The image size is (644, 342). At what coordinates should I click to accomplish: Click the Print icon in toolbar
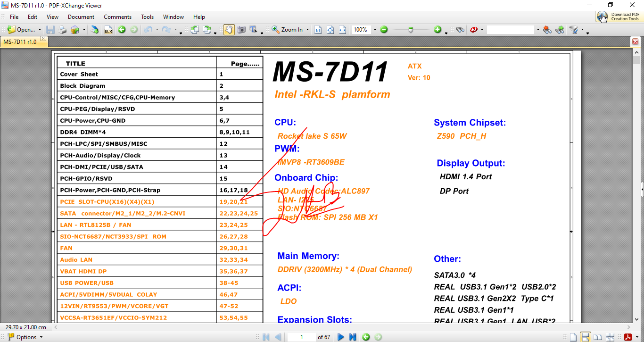click(63, 30)
